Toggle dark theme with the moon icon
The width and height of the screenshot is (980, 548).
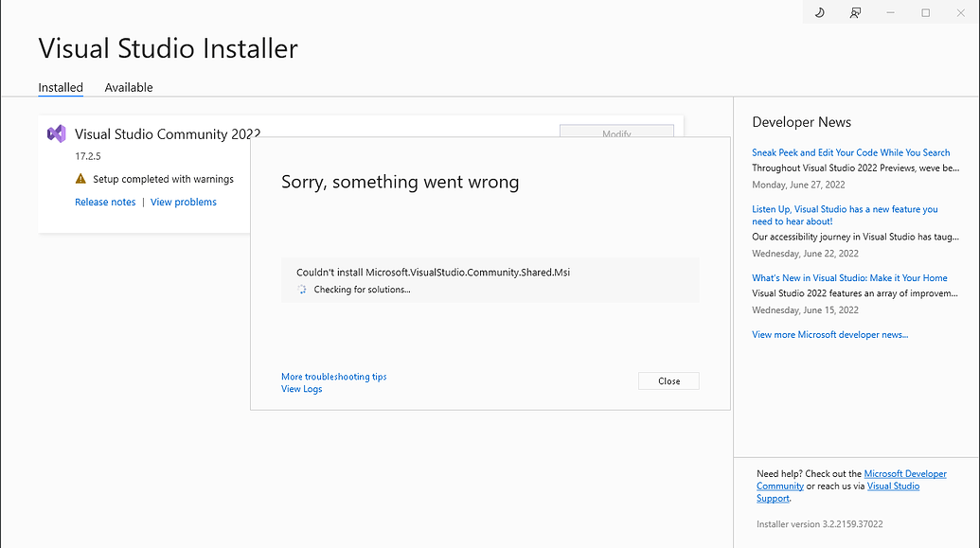click(x=819, y=12)
